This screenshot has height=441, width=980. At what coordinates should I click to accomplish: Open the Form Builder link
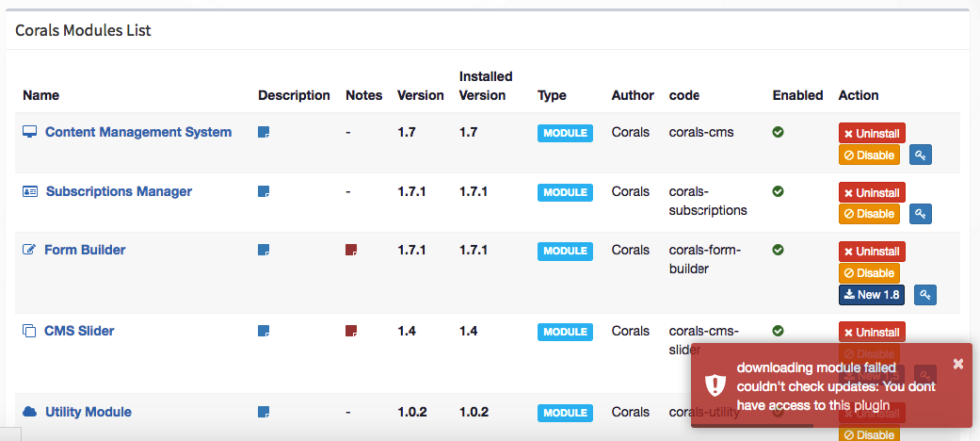(85, 250)
